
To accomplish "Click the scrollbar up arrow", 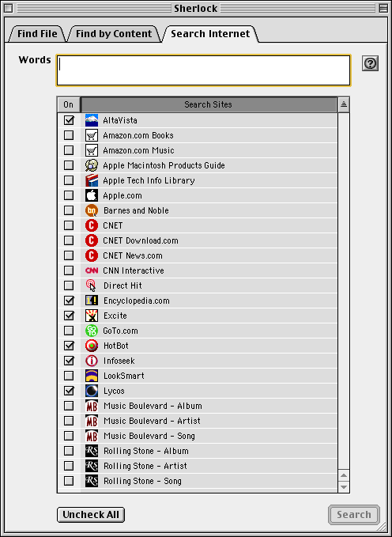I will (344, 475).
